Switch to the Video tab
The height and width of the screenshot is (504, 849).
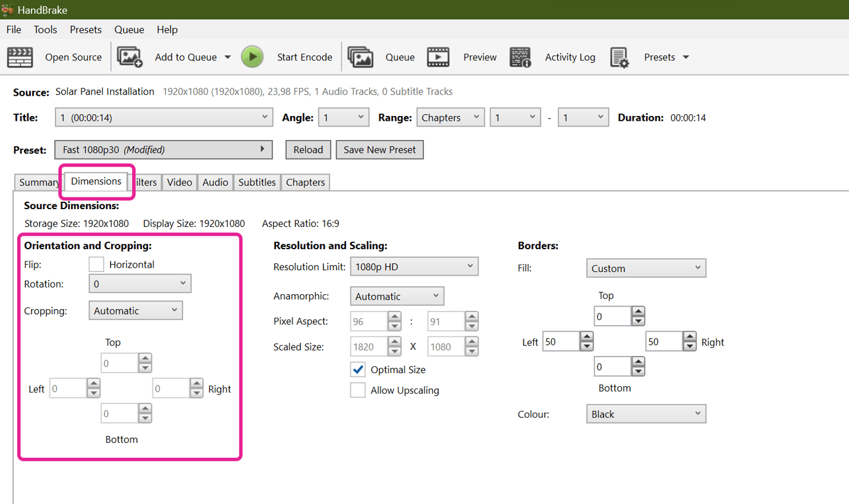coord(179,182)
